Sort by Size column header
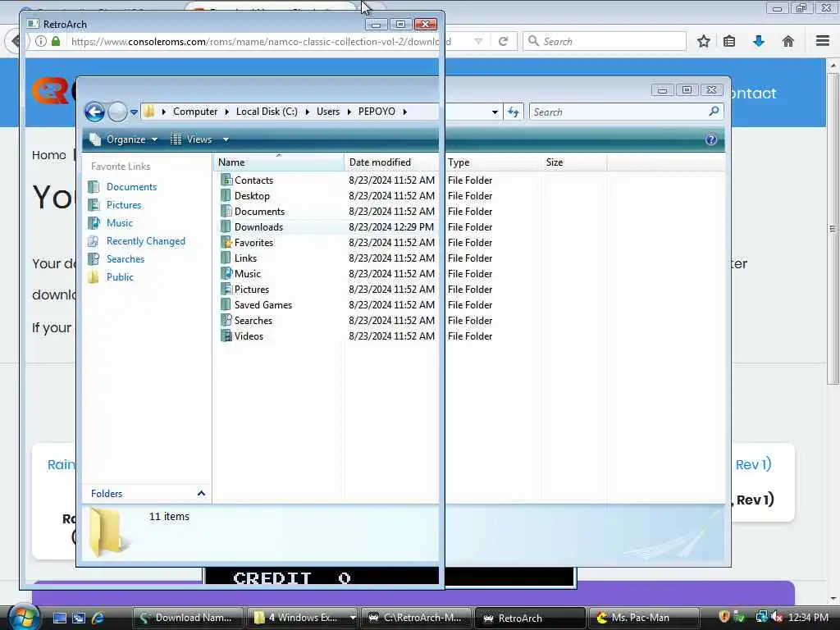 coord(573,162)
